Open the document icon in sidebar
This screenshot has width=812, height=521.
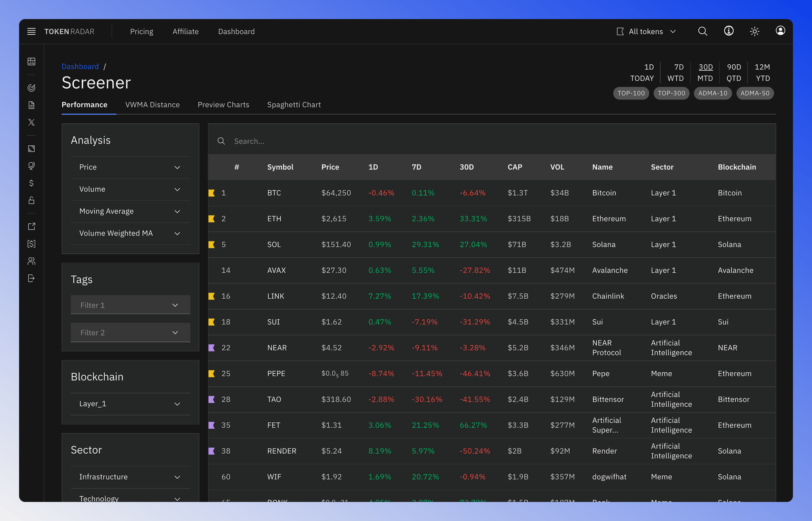pos(31,105)
